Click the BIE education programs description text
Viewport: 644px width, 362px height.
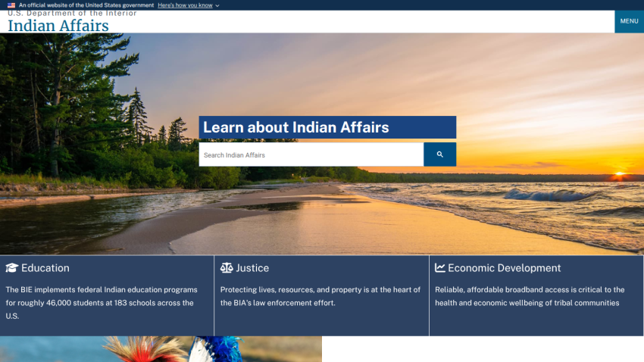102,303
